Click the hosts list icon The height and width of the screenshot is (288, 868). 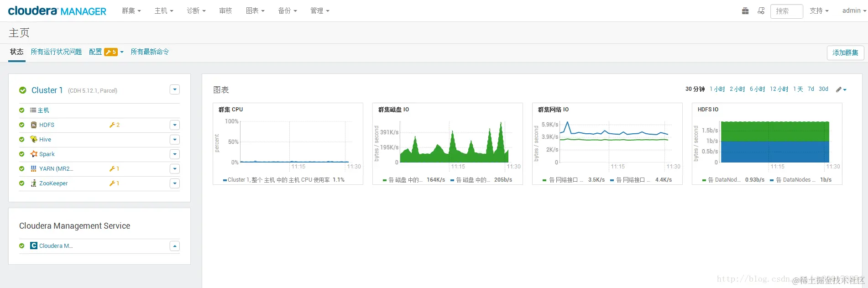point(33,110)
